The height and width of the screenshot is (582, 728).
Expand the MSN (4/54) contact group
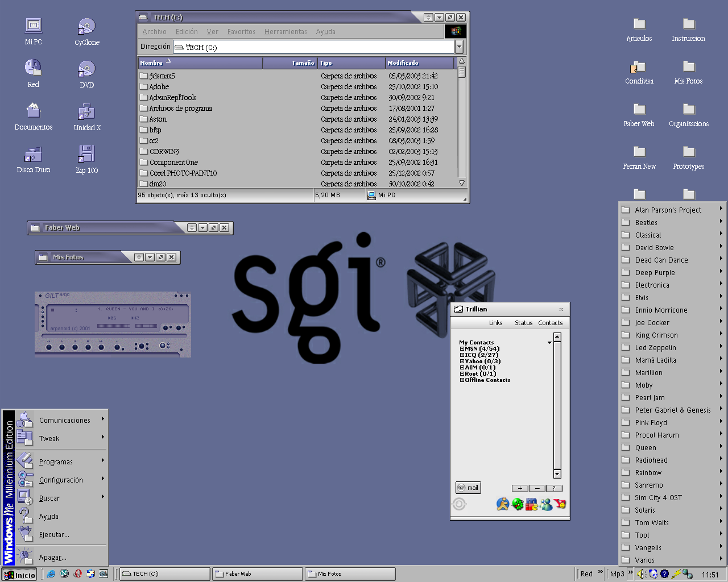462,349
